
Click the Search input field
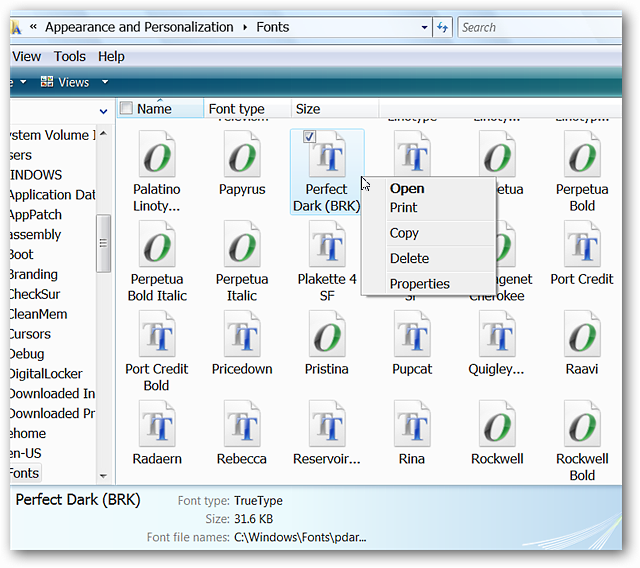tap(540, 27)
